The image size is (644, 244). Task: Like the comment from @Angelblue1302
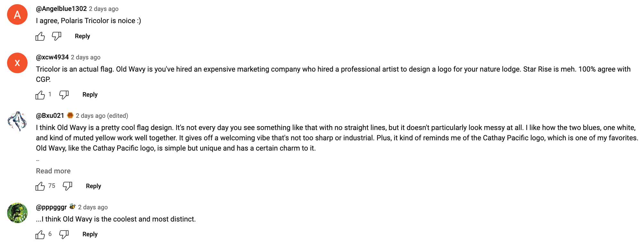coord(40,36)
